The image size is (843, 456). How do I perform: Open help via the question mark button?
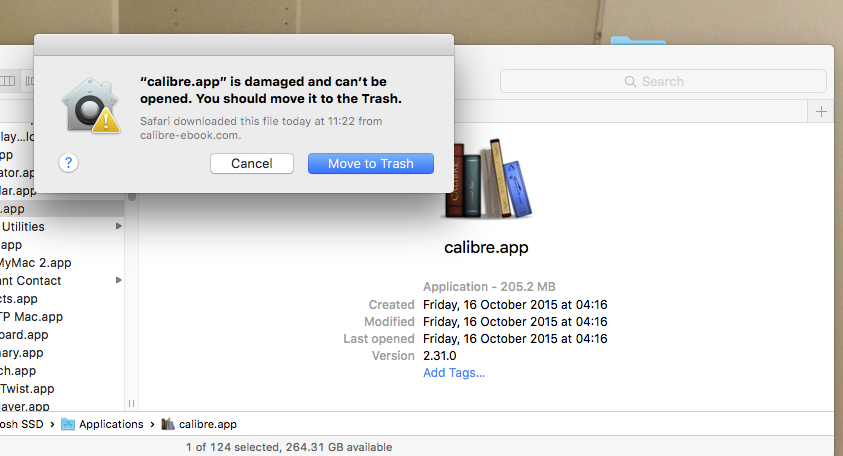(68, 162)
